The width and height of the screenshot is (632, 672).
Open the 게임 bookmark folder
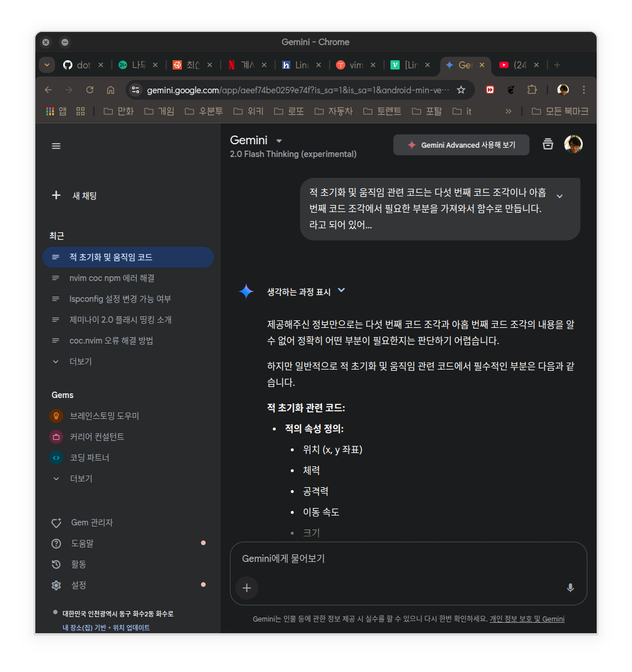coord(159,111)
